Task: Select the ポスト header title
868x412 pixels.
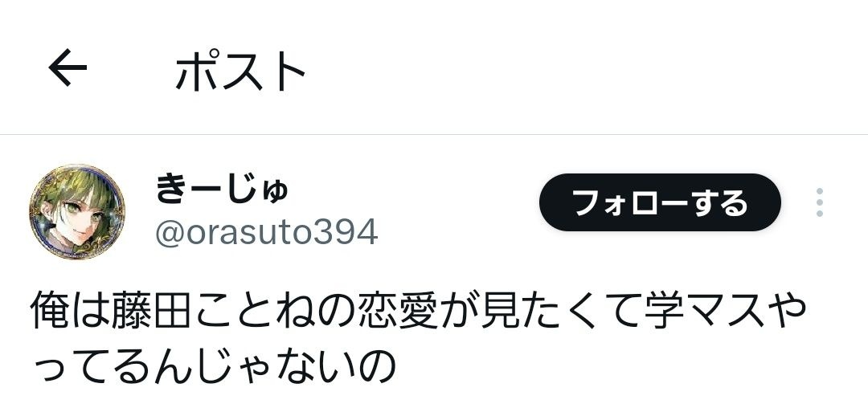Action: coord(240,70)
